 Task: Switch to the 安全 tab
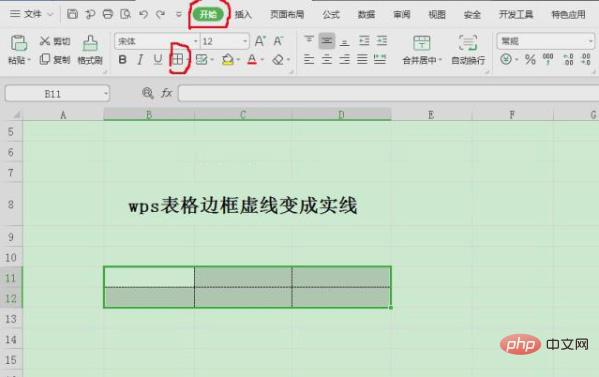pos(472,15)
